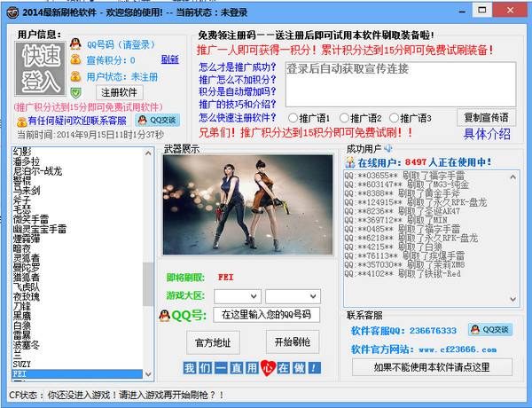Click the user icon beside 在线用户
532x408 pixels.
[x=350, y=162]
